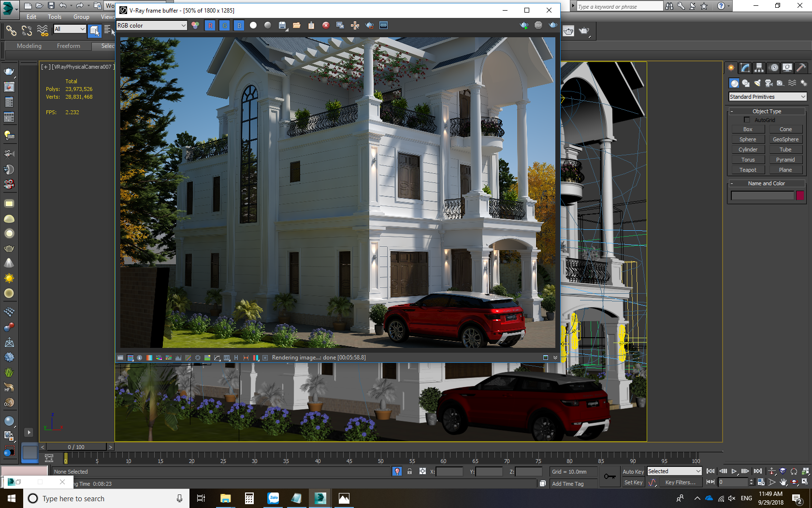This screenshot has width=812, height=508.
Task: Open the Tools menu
Action: [54, 16]
